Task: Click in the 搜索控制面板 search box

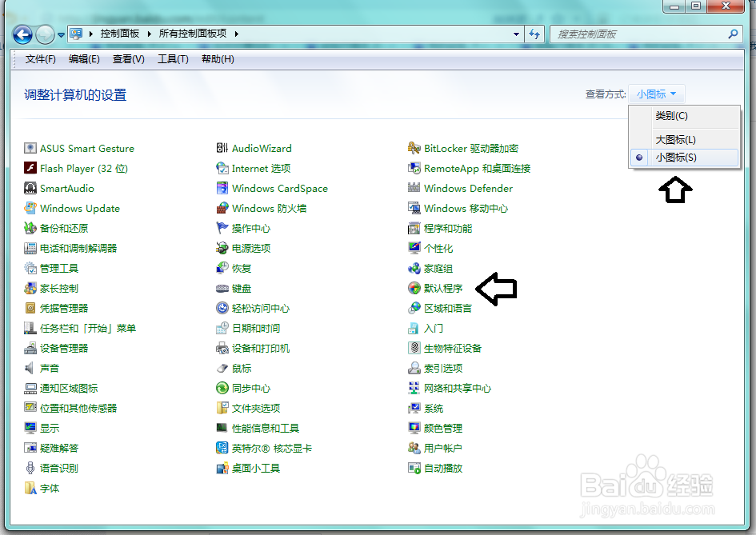Action: (x=637, y=34)
